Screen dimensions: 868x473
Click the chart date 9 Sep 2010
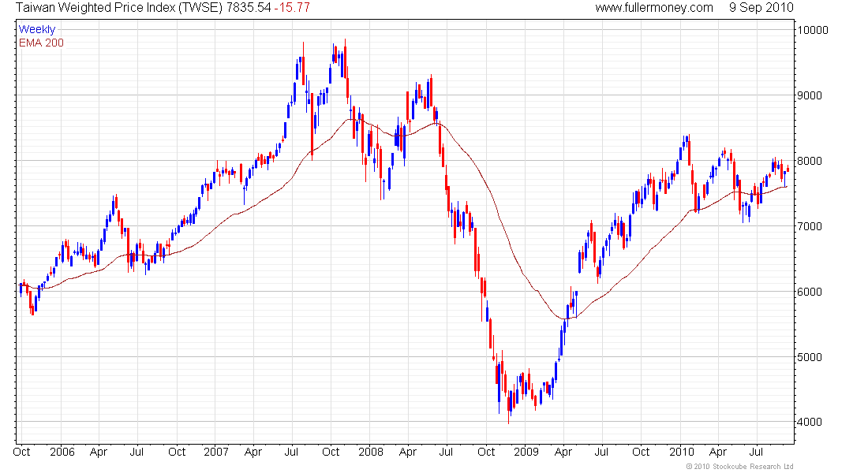[x=761, y=8]
